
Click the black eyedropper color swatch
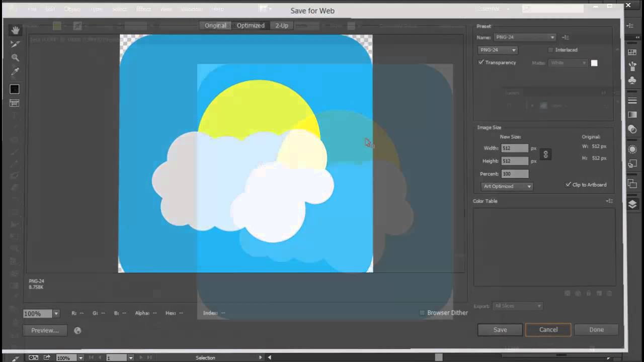pyautogui.click(x=15, y=89)
